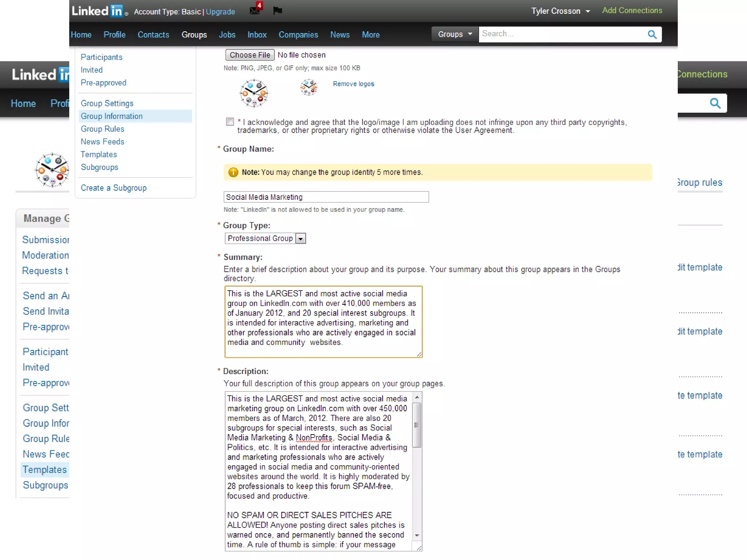Click the larger group logo thumbnail

254,93
